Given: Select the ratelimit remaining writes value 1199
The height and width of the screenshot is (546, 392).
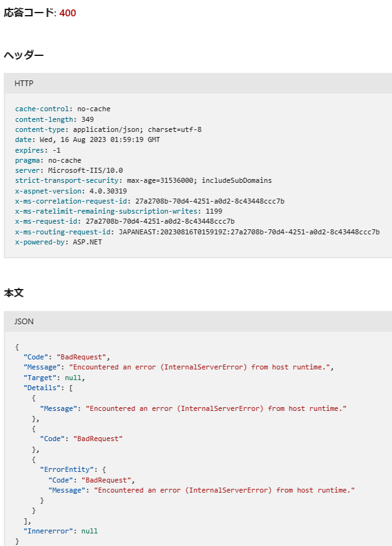Looking at the screenshot, I should point(214,211).
